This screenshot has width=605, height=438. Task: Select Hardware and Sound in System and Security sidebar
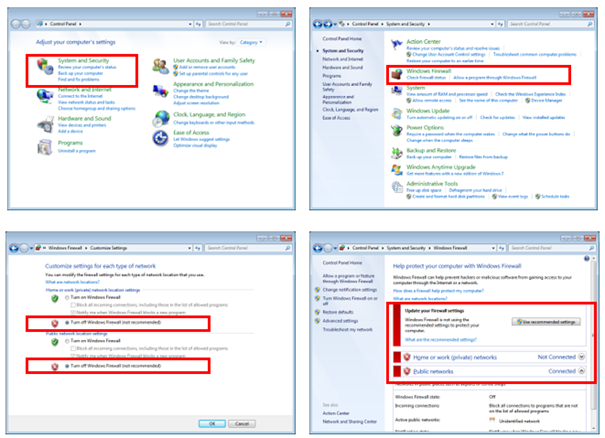pyautogui.click(x=343, y=68)
